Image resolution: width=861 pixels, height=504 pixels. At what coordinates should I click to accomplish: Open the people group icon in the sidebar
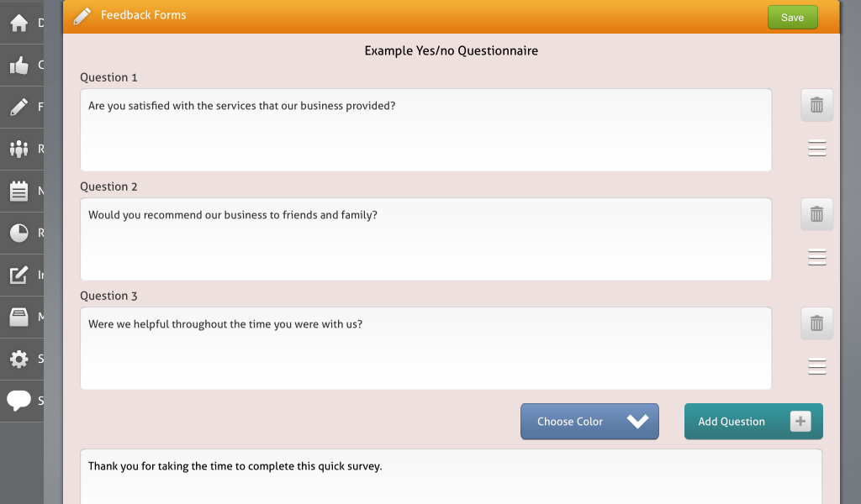pos(18,149)
